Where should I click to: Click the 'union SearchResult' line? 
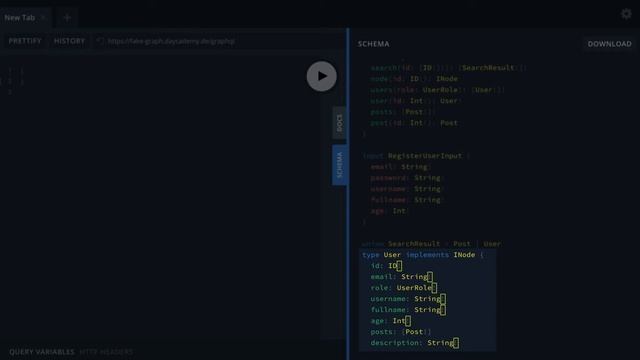click(431, 244)
